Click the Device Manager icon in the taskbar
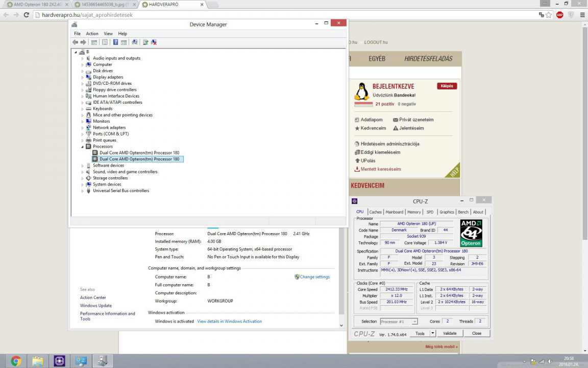 click(x=103, y=361)
